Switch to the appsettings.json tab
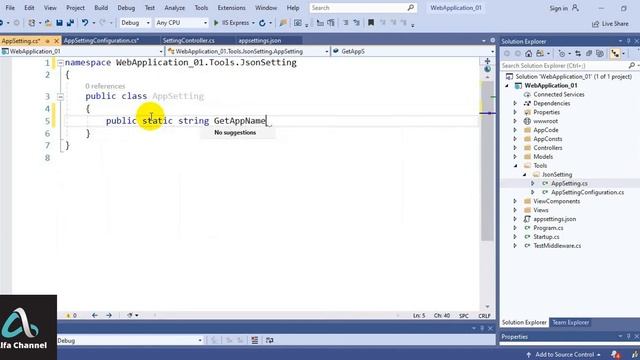Viewport: 640px width, 360px height. pos(260,40)
